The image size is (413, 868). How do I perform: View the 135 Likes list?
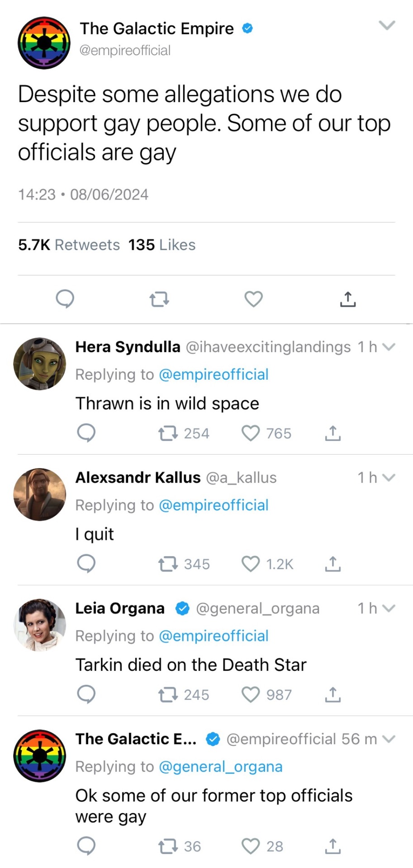point(161,245)
